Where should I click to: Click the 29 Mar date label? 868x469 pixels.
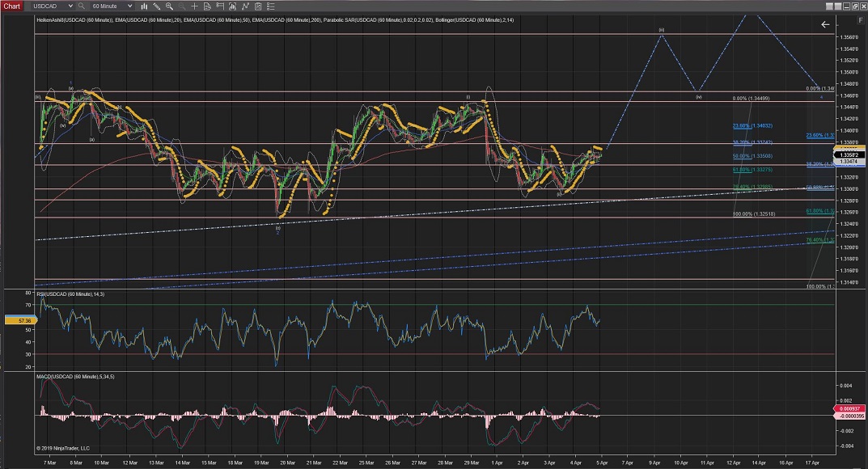pyautogui.click(x=471, y=463)
